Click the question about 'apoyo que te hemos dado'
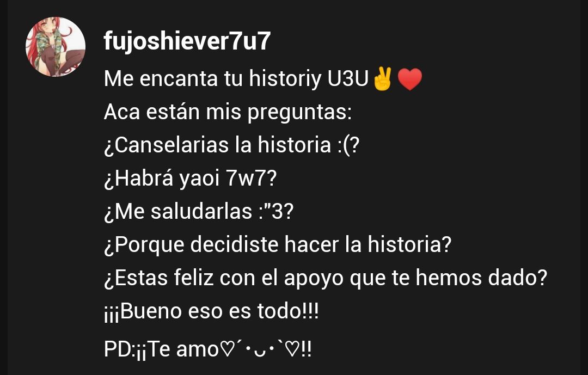This screenshot has height=375, width=588. click(x=326, y=278)
